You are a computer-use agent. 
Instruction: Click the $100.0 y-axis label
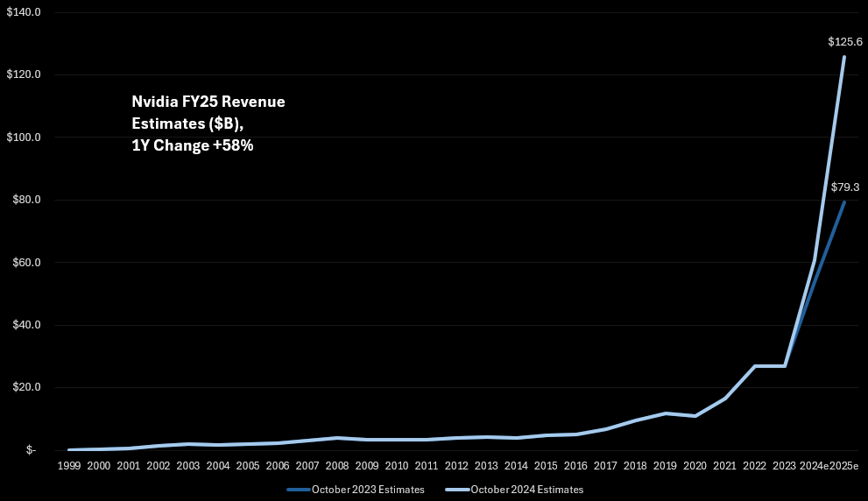click(x=24, y=137)
